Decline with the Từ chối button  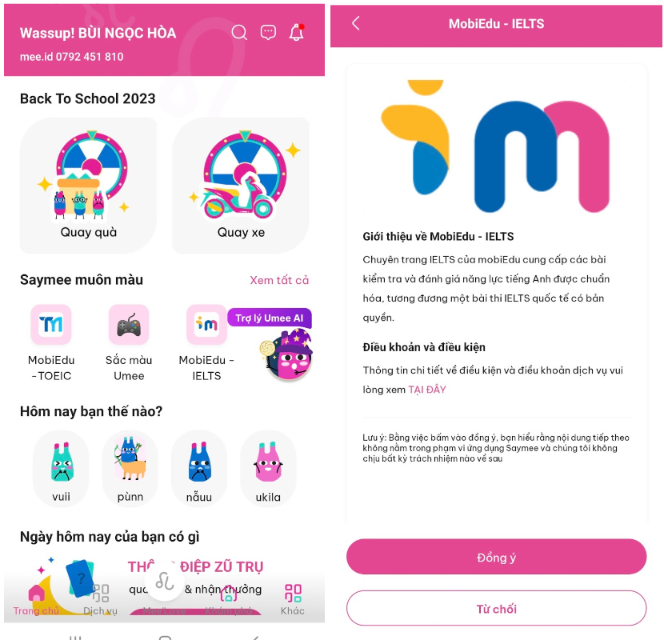pyautogui.click(x=496, y=608)
